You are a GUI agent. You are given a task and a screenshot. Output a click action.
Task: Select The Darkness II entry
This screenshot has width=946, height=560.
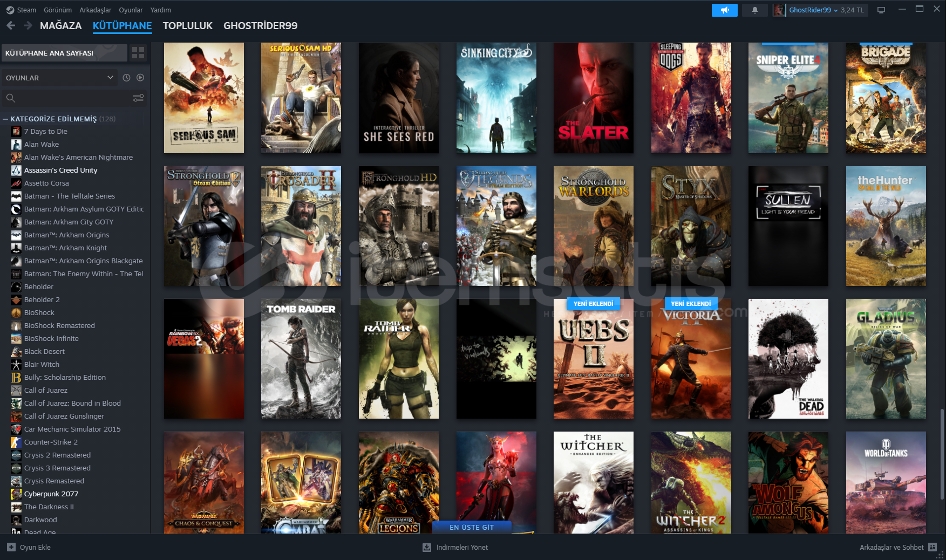49,507
